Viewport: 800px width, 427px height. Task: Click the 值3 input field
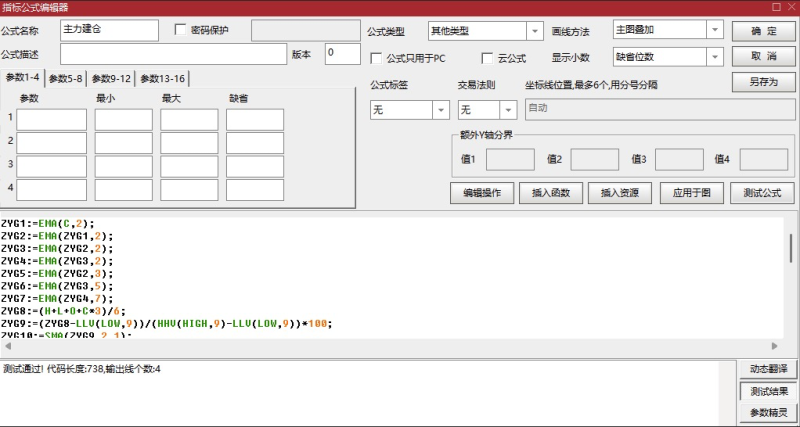679,160
